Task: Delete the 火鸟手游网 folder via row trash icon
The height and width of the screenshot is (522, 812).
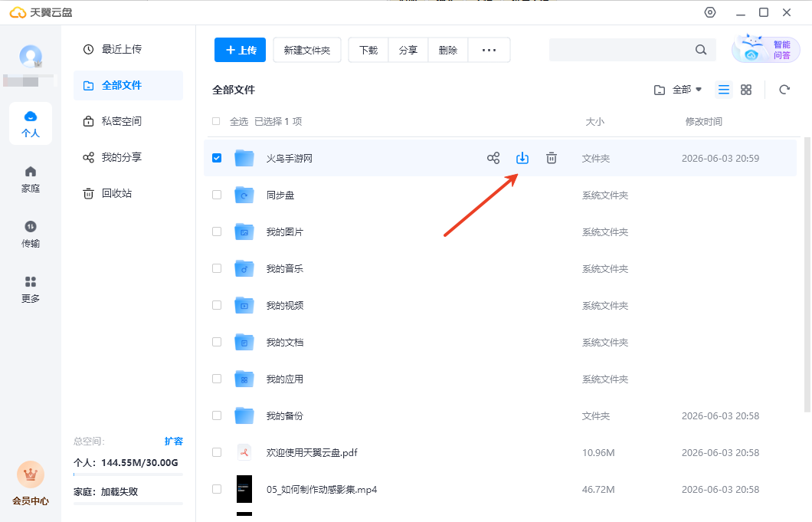Action: (x=552, y=158)
